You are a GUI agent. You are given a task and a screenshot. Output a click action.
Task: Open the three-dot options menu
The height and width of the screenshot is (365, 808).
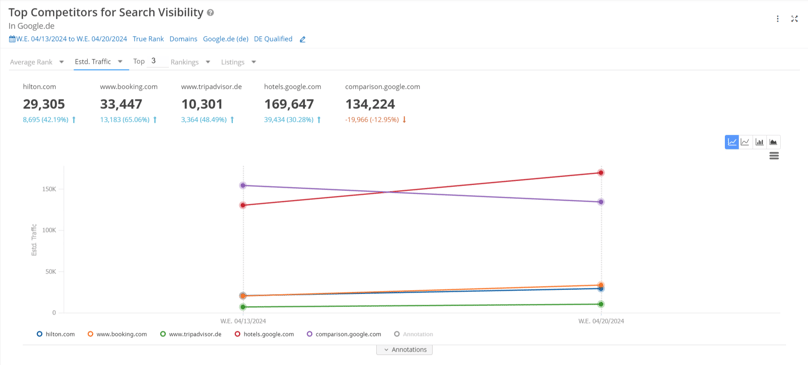778,19
